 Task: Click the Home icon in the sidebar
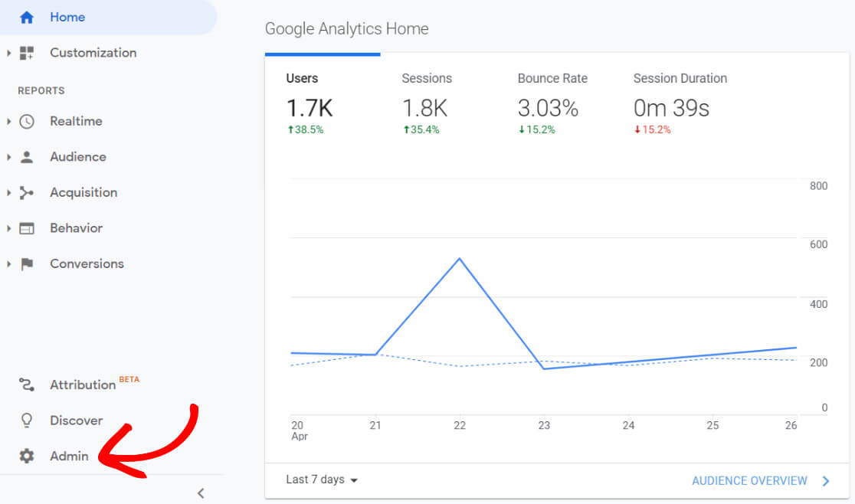(x=26, y=17)
